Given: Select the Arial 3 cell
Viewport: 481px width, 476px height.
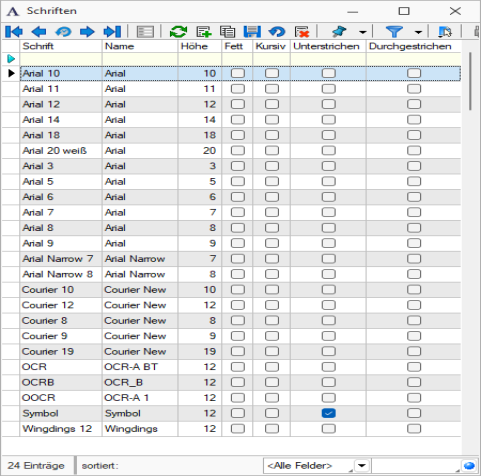Looking at the screenshot, I should click(x=61, y=166).
